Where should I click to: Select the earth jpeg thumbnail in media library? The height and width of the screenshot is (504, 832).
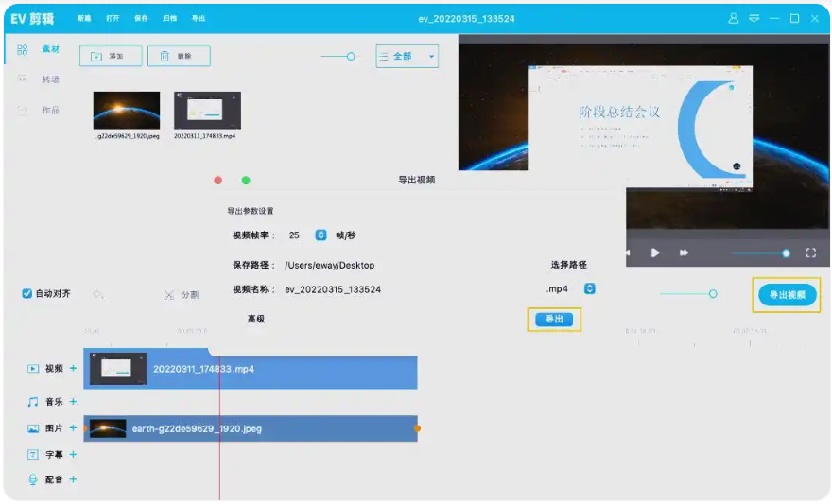(x=127, y=111)
